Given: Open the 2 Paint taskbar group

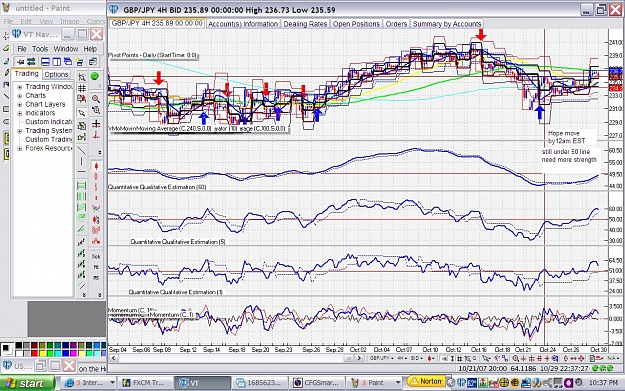Looking at the screenshot, I should point(374,383).
